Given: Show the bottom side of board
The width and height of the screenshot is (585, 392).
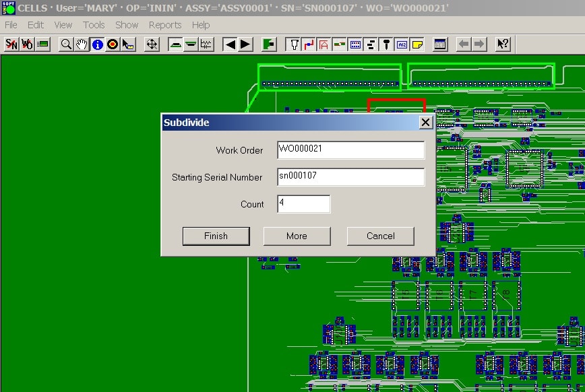Looking at the screenshot, I should pos(191,44).
